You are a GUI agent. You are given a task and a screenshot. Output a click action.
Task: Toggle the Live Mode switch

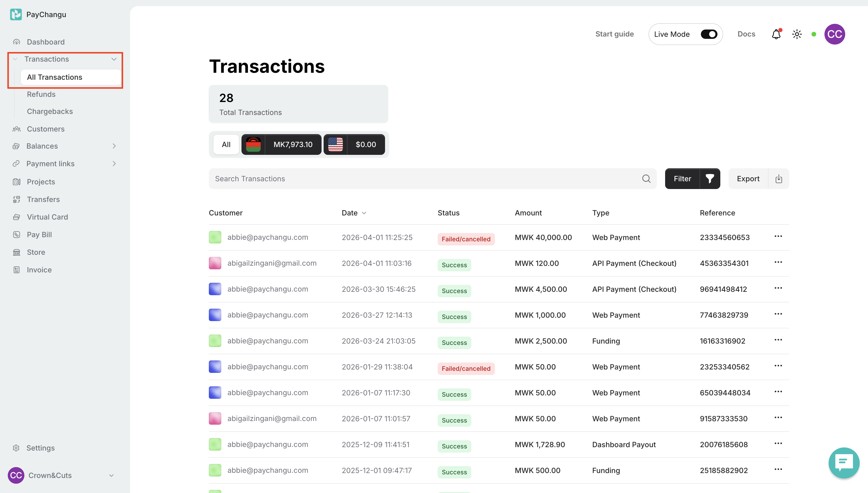[709, 34]
